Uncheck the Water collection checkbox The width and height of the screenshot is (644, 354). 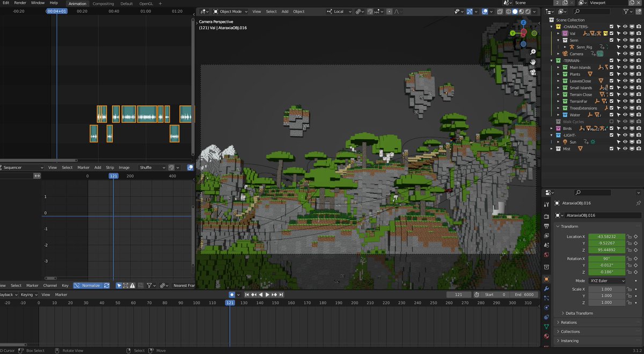611,115
